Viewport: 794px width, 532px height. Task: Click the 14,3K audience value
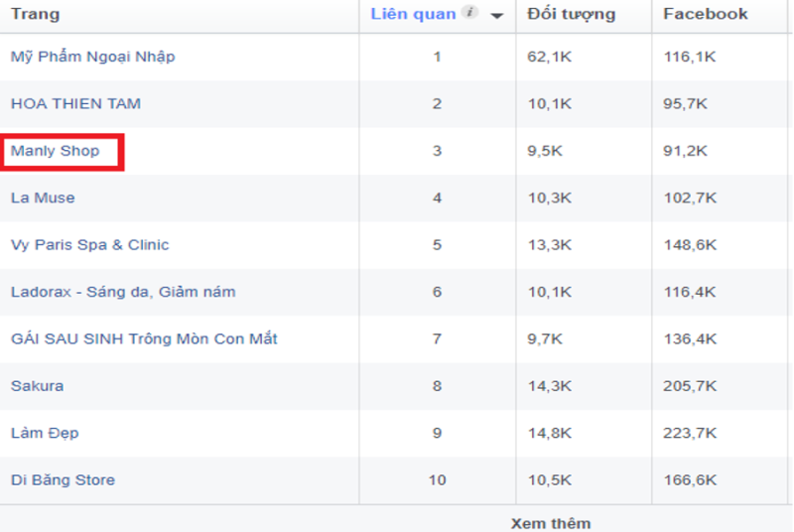(550, 386)
